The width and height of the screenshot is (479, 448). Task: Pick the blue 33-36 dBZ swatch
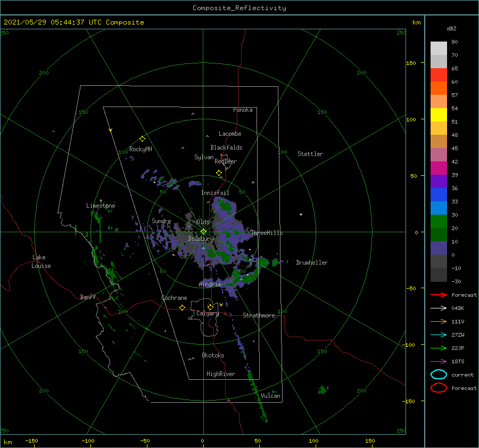click(439, 195)
